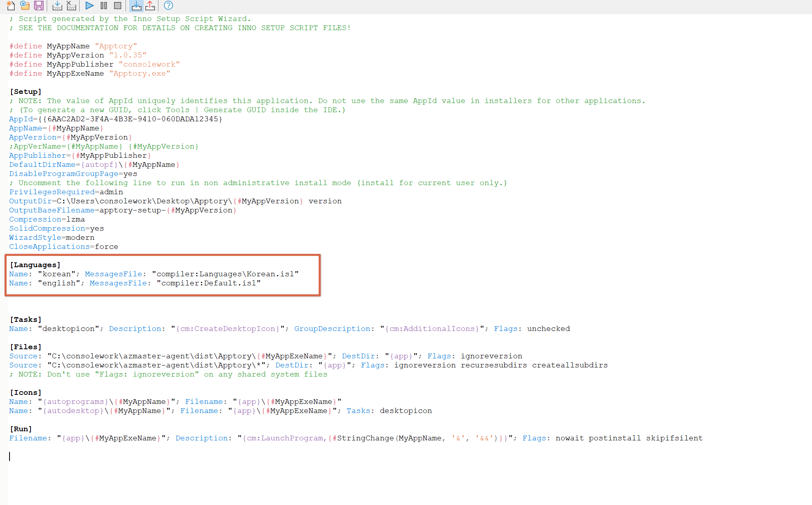Screen dimensions: 812x505
Task: Click the Terminate square stop icon
Action: click(x=118, y=6)
